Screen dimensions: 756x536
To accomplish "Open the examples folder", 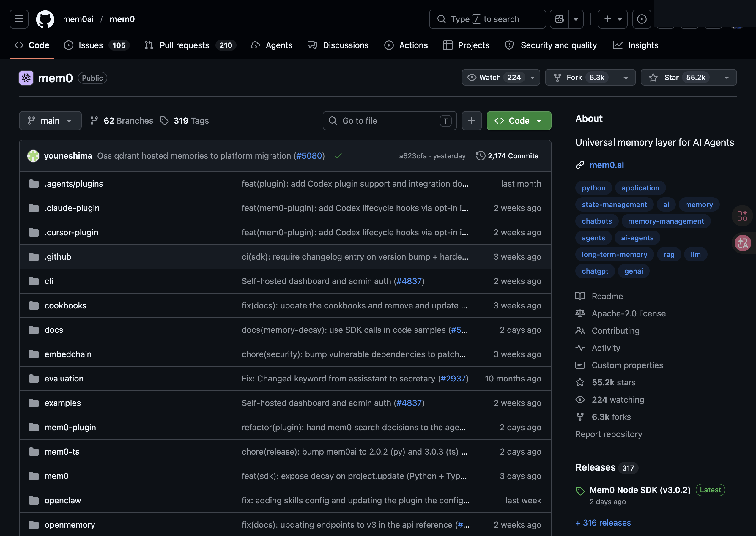I will 63,403.
